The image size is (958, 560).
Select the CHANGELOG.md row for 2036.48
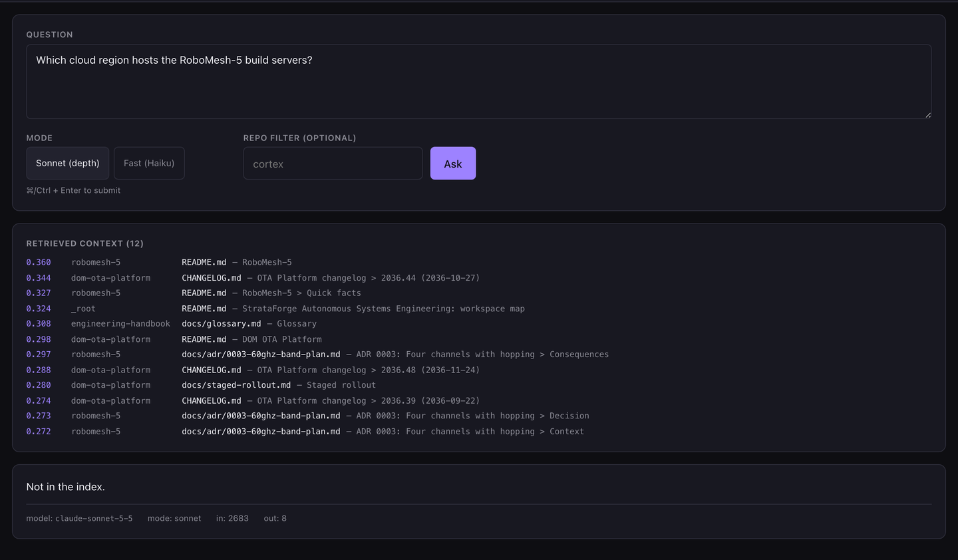tap(479, 370)
